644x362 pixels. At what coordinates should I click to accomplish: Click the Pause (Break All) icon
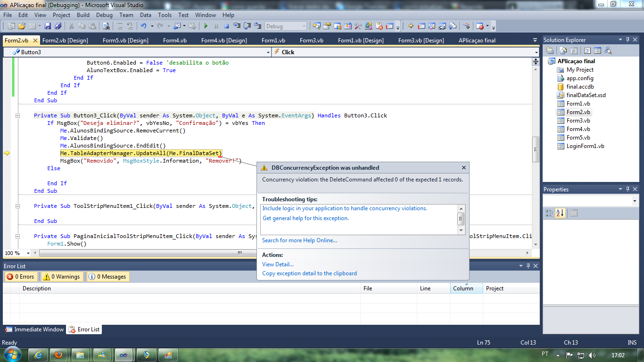tap(216, 26)
